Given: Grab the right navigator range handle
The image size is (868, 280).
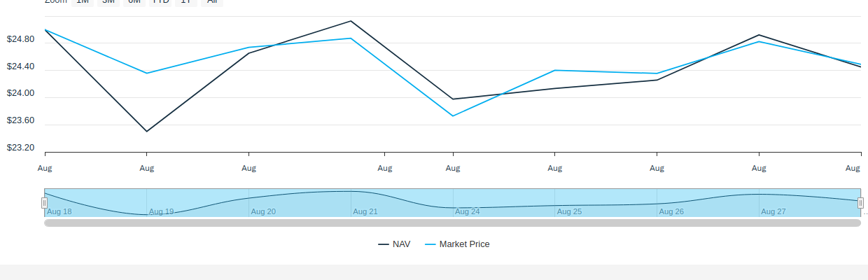Looking at the screenshot, I should point(860,203).
